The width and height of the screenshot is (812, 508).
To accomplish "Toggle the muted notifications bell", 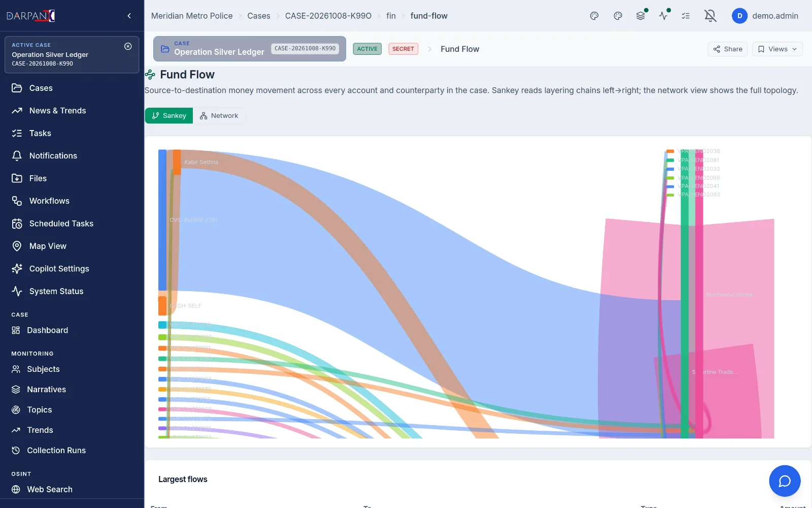I will click(x=710, y=16).
